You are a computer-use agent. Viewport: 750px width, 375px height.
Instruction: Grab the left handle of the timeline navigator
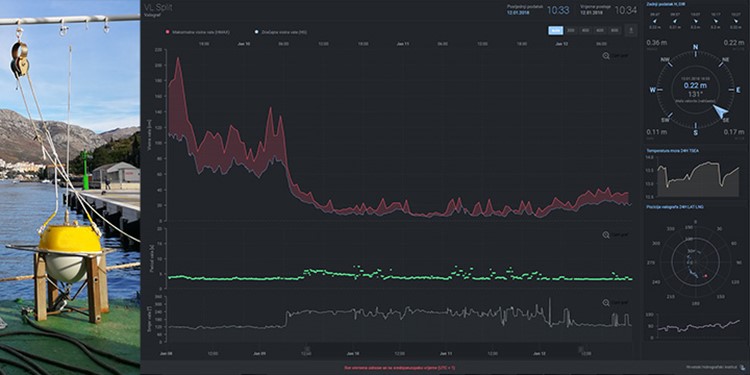click(x=307, y=350)
